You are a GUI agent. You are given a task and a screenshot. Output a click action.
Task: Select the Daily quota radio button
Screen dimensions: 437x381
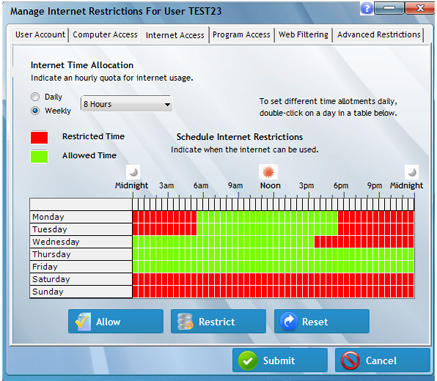coord(35,97)
